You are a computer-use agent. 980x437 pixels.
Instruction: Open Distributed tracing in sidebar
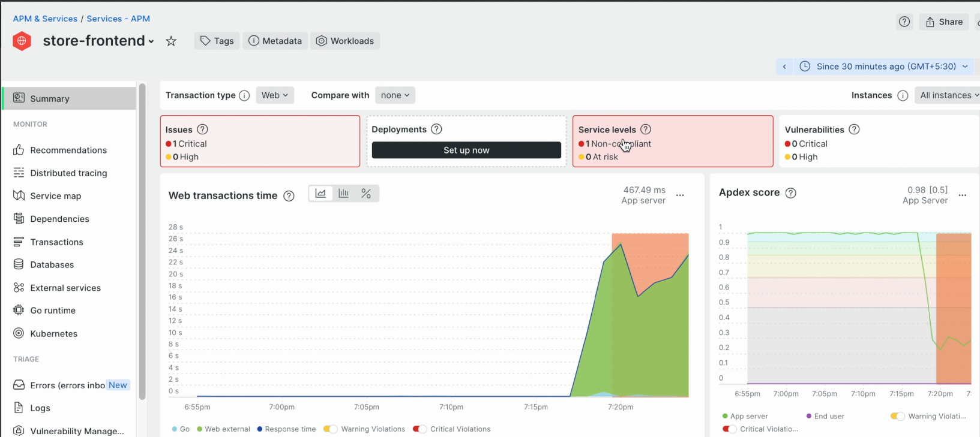click(x=69, y=173)
